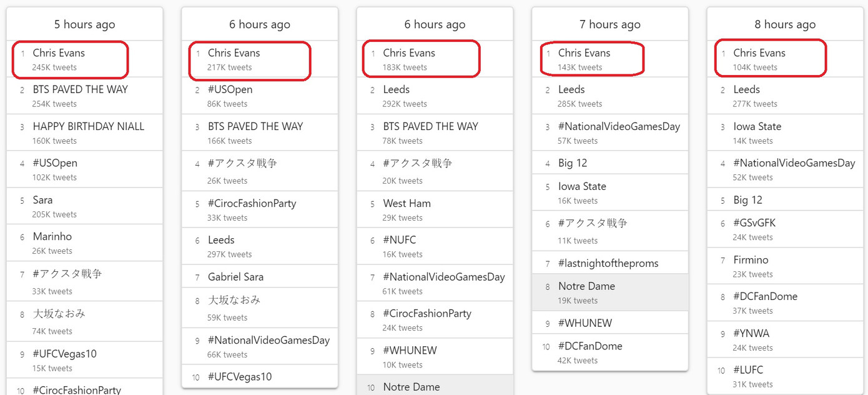
Task: Select the Firmino trend
Action: click(x=751, y=260)
